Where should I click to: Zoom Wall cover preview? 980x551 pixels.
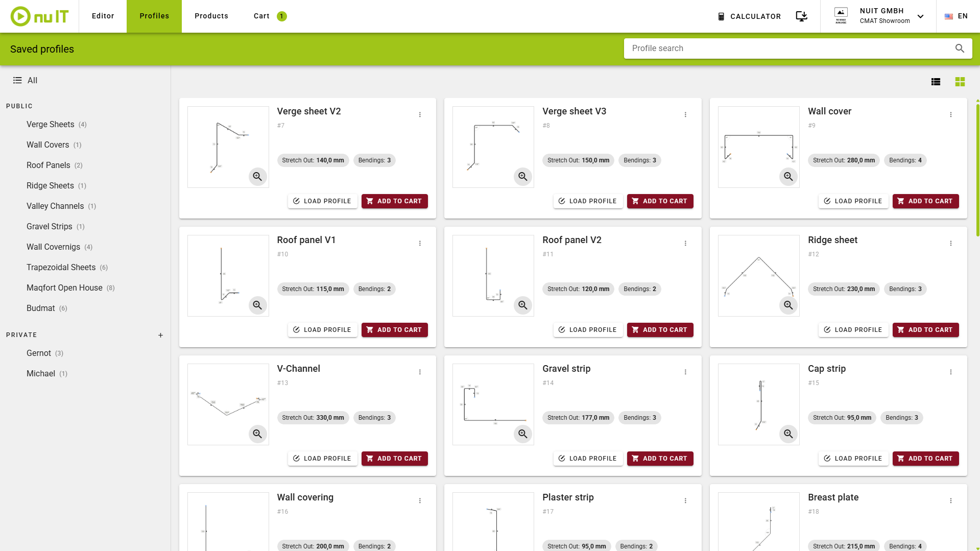[x=788, y=177]
